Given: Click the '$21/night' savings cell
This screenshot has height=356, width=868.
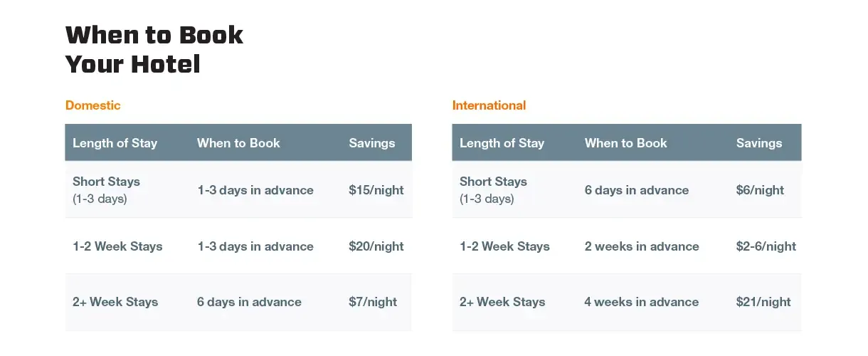Looking at the screenshot, I should pyautogui.click(x=763, y=302).
